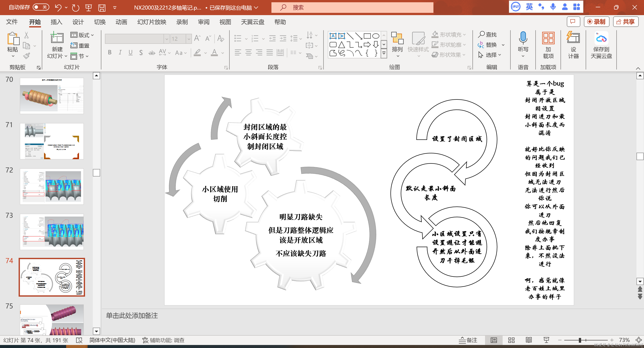
Task: Click the Clear Formatting icon
Action: 221,38
